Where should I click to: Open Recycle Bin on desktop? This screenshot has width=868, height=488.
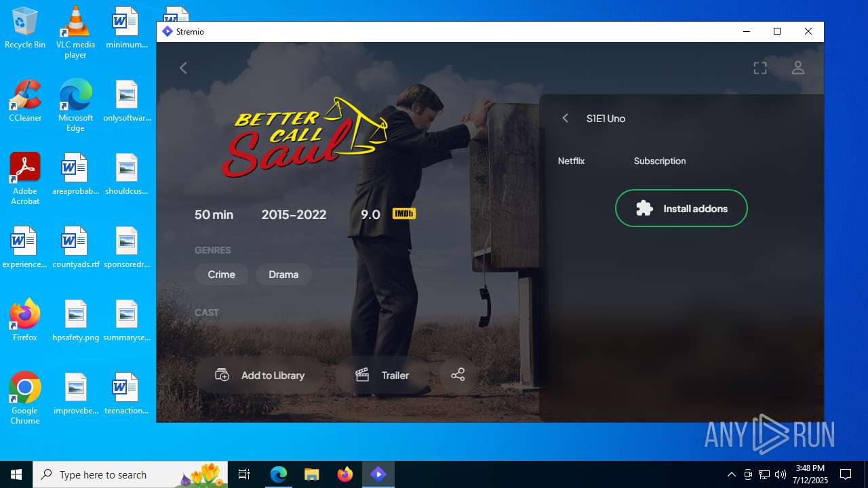[x=25, y=28]
